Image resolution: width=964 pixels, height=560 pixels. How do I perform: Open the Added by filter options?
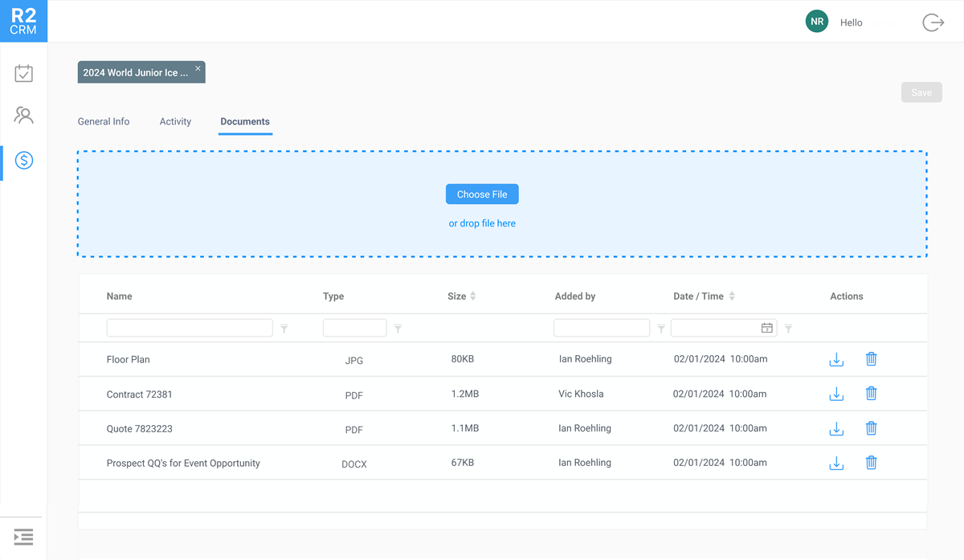(661, 329)
